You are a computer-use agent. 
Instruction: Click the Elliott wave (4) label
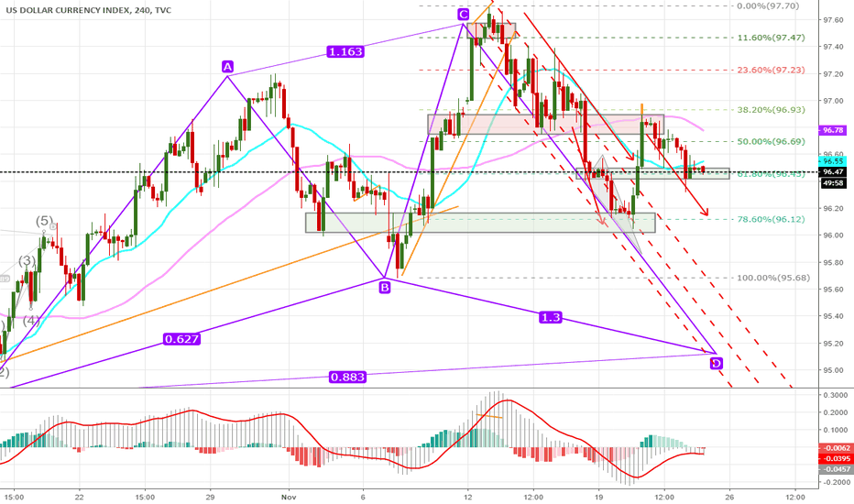[x=31, y=321]
